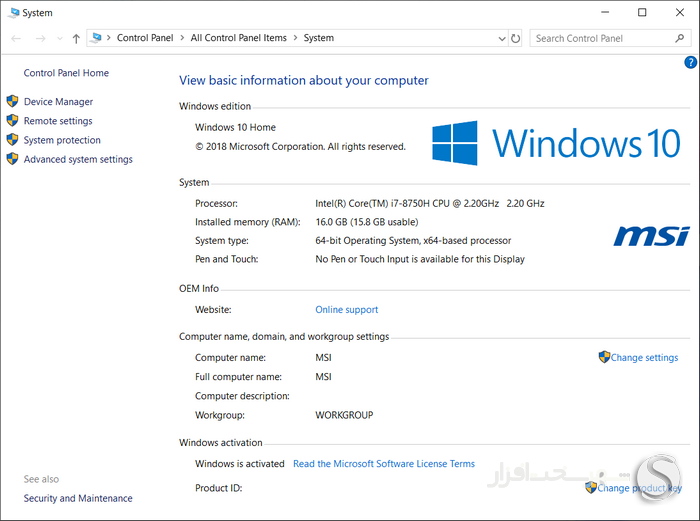Click the computer icon in address bar
Image resolution: width=700 pixels, height=521 pixels.
96,38
